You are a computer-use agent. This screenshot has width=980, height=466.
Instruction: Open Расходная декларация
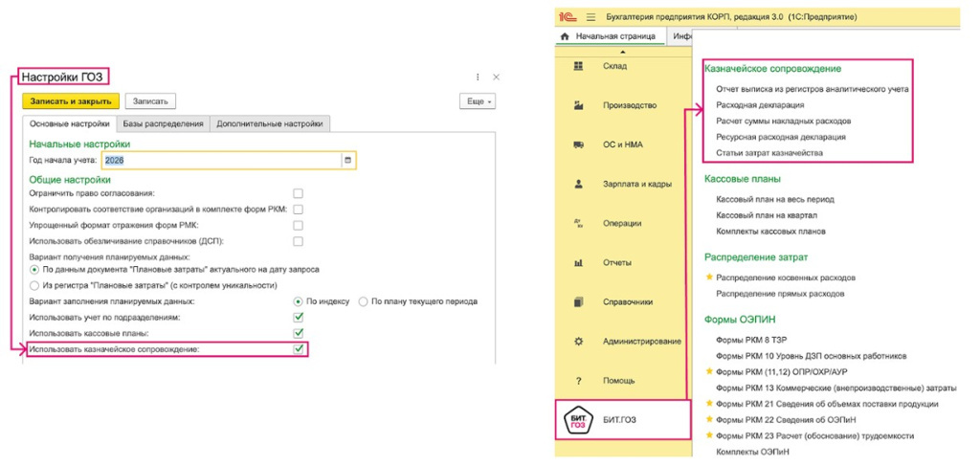coord(760,105)
